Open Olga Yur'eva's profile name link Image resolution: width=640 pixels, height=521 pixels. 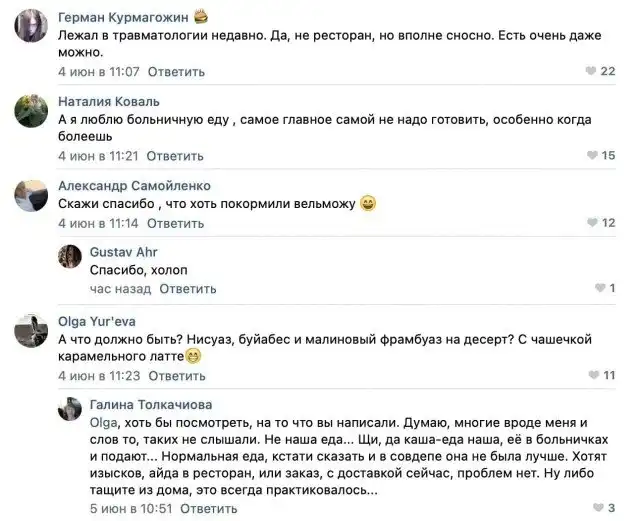point(96,321)
